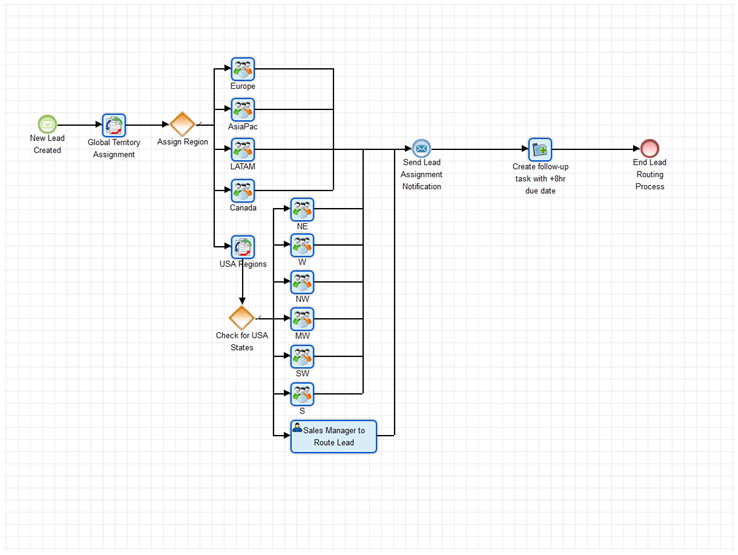Click the 'Create follow-up task with +8hr due date' label

540,178
